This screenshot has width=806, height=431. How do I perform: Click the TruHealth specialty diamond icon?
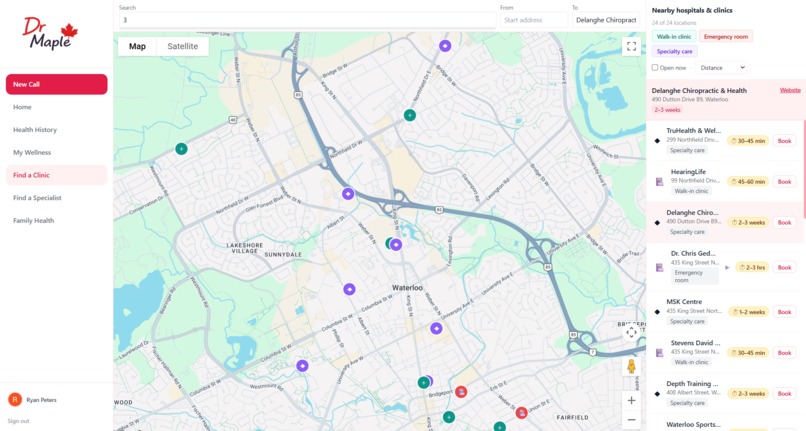[657, 140]
